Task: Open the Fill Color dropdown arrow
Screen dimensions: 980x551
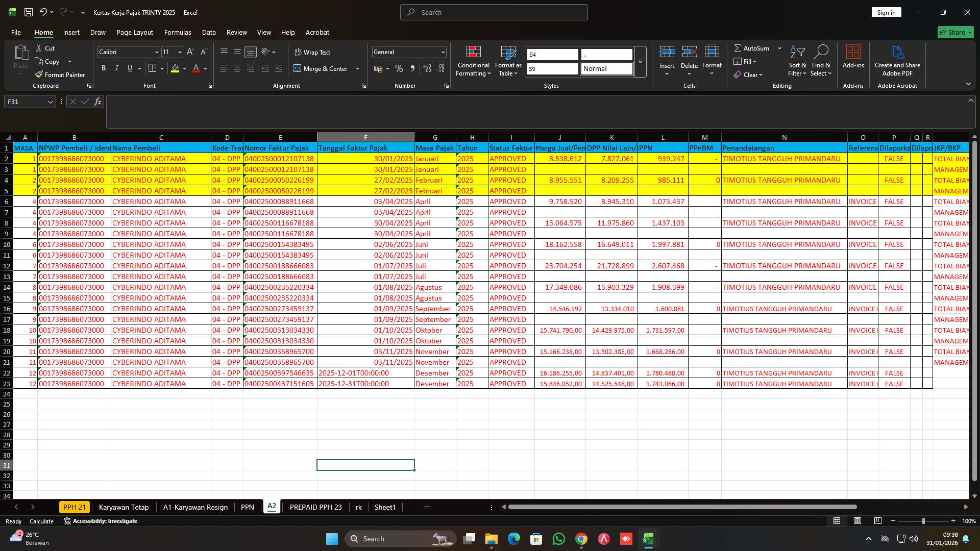Action: pyautogui.click(x=184, y=68)
